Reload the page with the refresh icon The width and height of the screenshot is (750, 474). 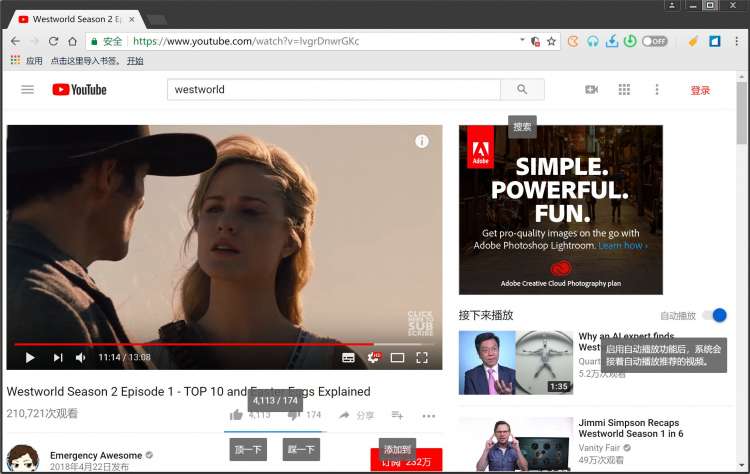(x=53, y=41)
